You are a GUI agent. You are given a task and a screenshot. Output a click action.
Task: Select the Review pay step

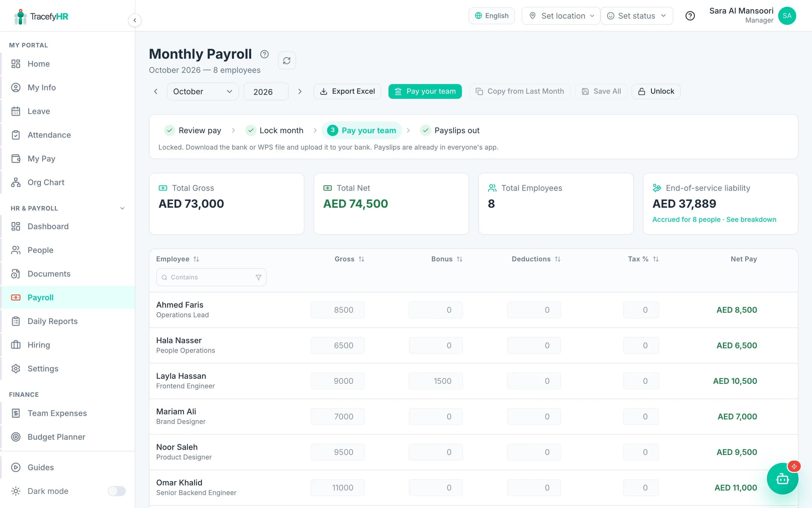193,130
